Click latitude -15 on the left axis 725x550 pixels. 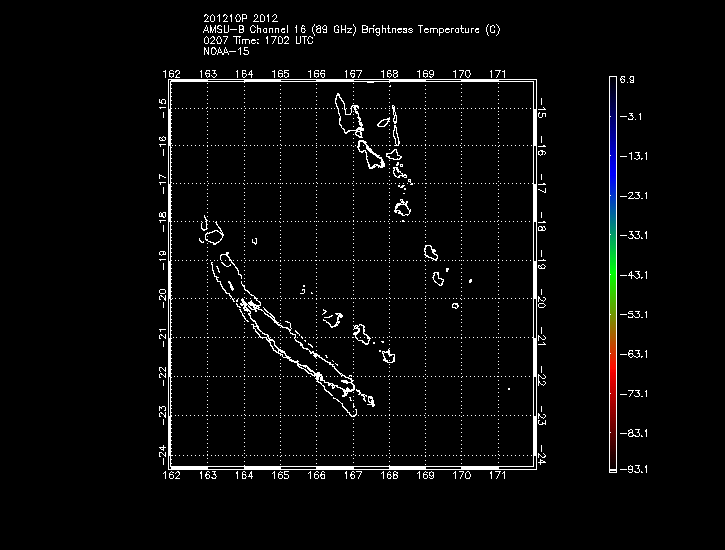coord(162,108)
